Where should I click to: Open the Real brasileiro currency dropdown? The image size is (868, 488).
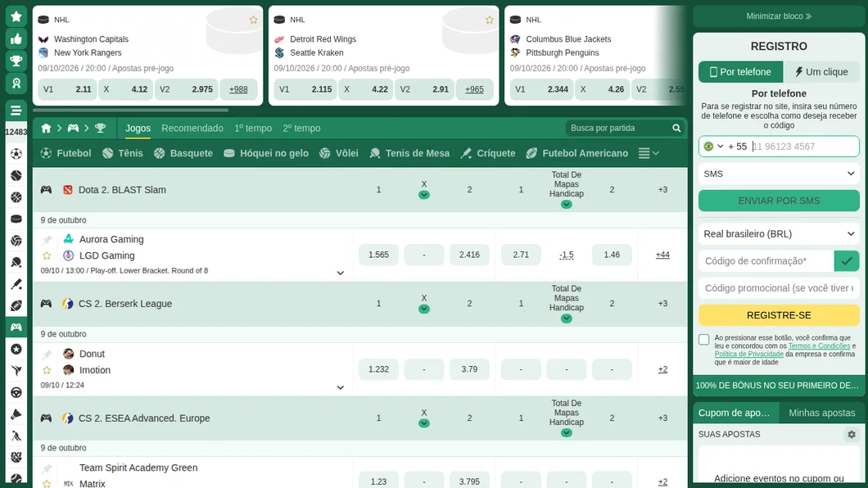(779, 234)
